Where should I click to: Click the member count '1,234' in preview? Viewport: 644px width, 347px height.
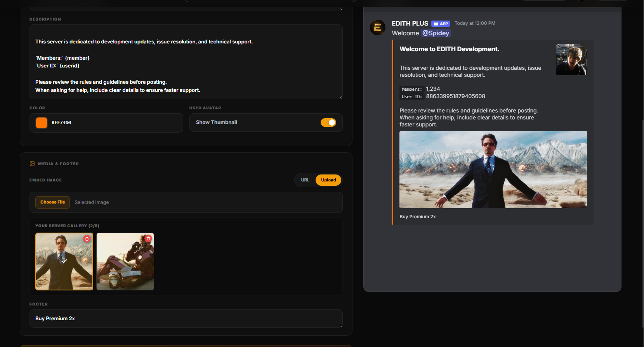tap(433, 89)
